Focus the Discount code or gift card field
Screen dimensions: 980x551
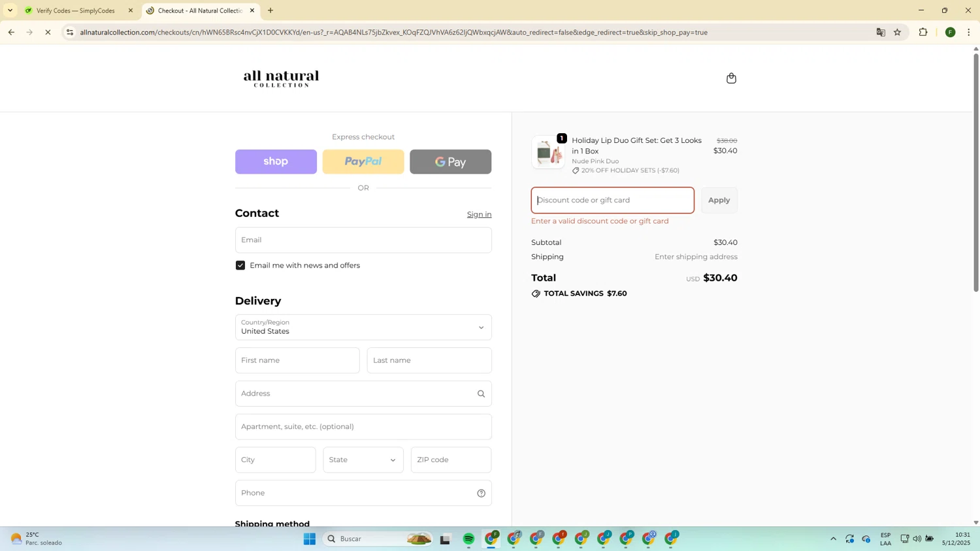point(613,200)
